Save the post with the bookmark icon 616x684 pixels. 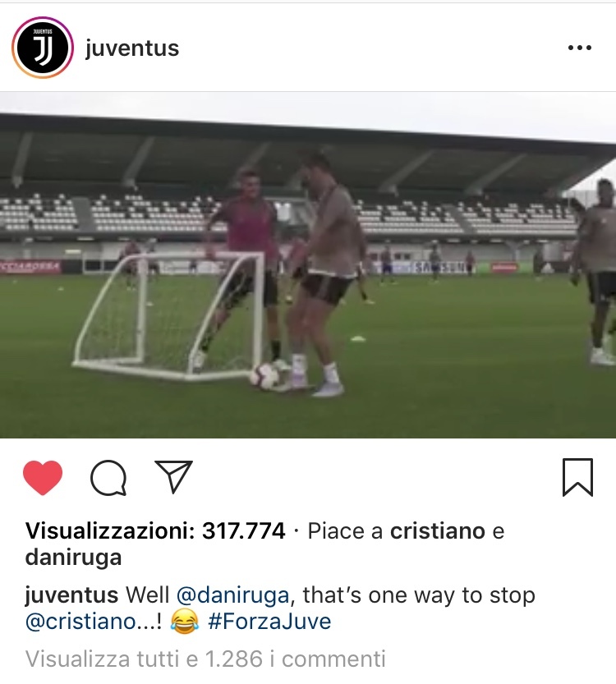coord(577,477)
